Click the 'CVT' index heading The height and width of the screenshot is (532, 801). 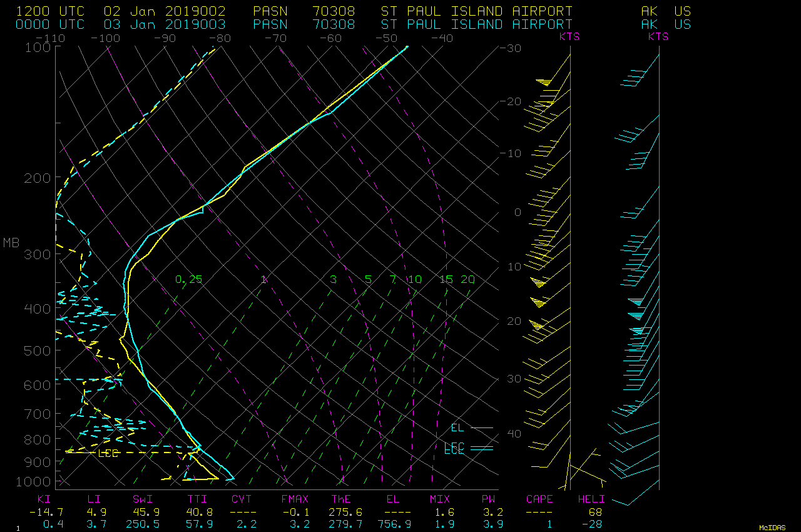point(242,499)
